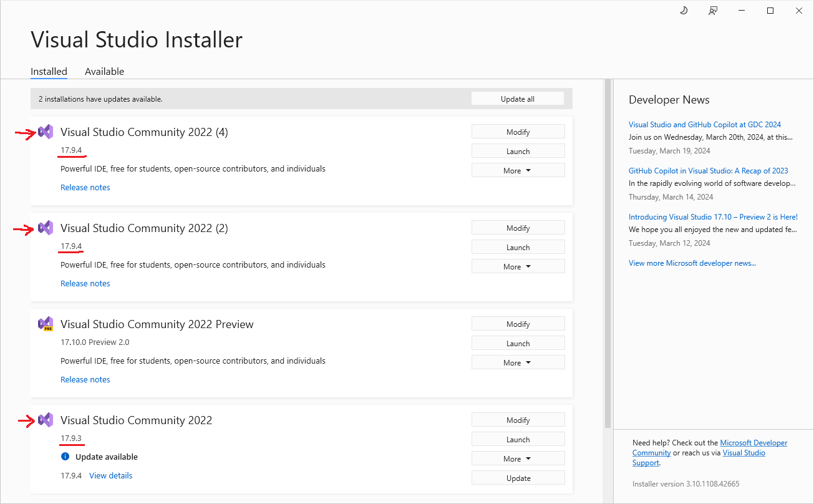Switch to the Installed tab
814x504 pixels.
(49, 72)
